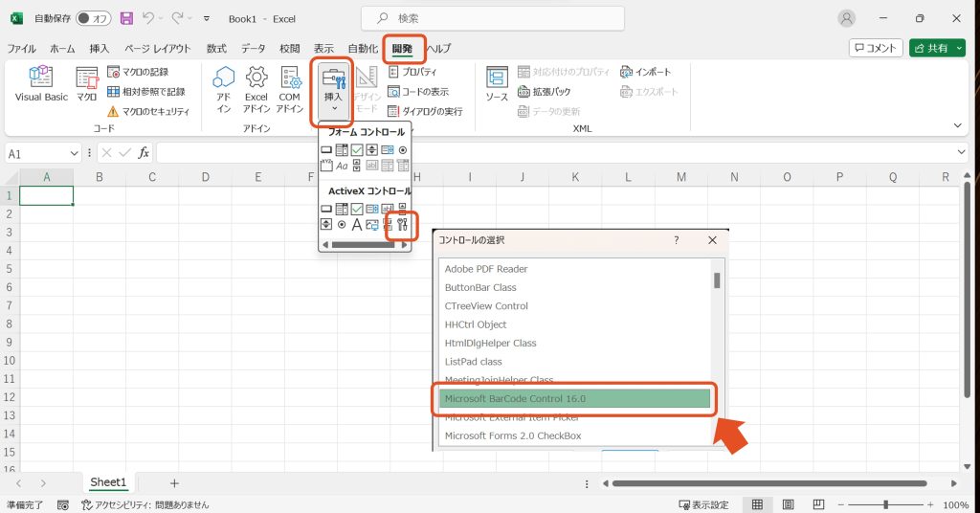980x513 pixels.
Task: Open COM アドイン dialog
Action: point(289,89)
